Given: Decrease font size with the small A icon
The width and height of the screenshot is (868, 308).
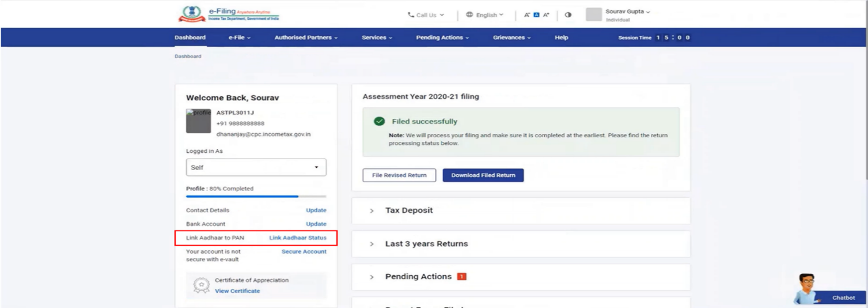Looking at the screenshot, I should (527, 15).
